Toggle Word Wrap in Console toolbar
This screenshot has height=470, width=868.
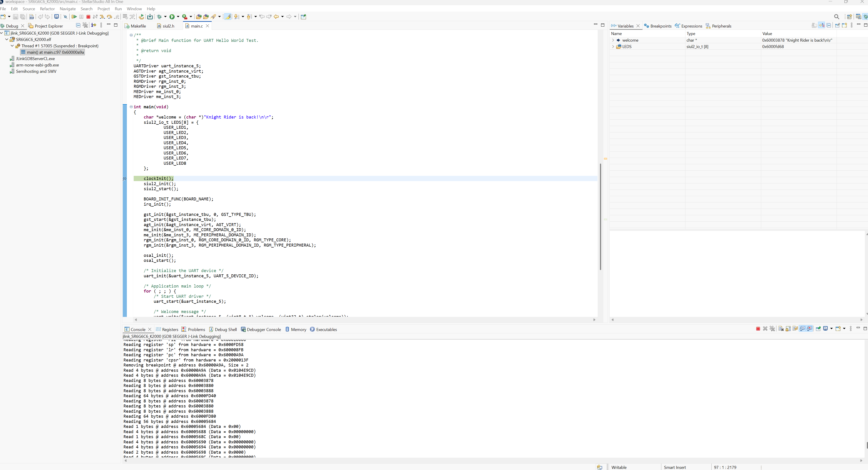tap(795, 329)
